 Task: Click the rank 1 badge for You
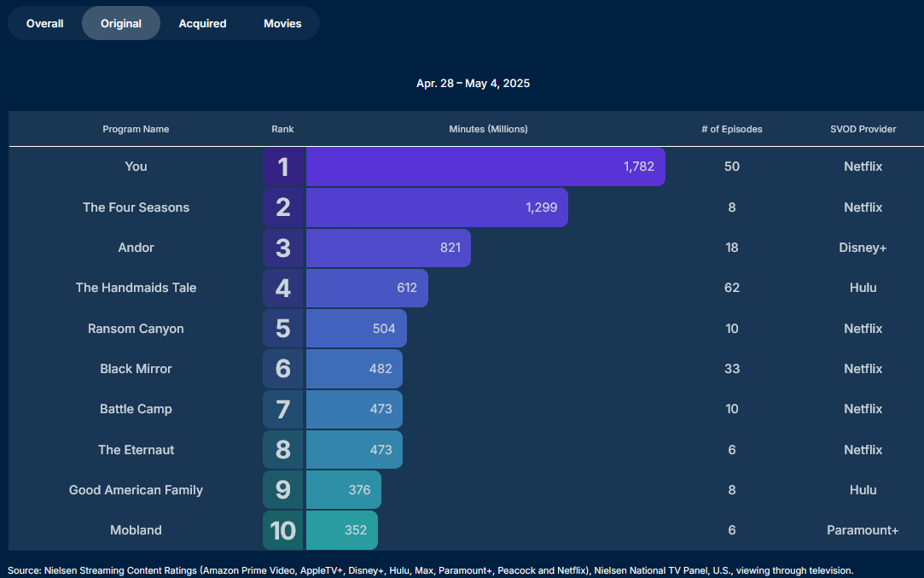[283, 166]
